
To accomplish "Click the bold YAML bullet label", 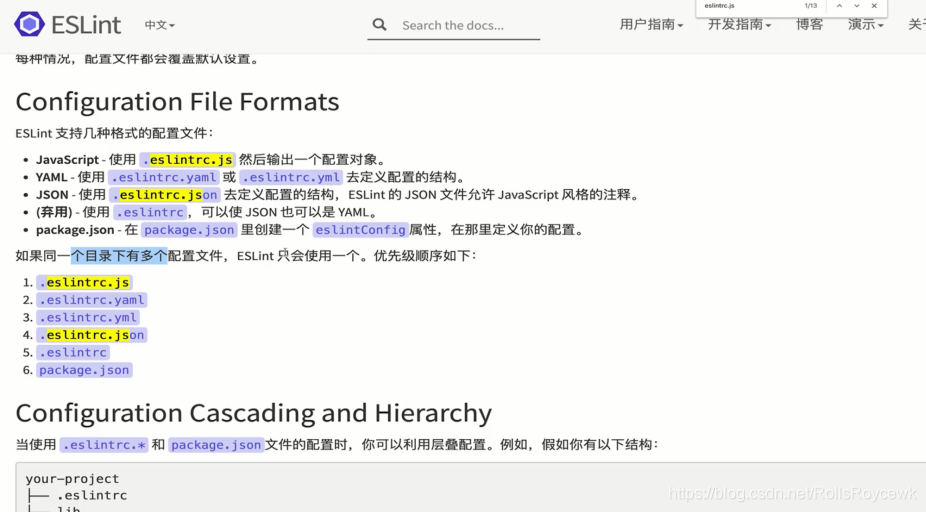I will pyautogui.click(x=51, y=177).
